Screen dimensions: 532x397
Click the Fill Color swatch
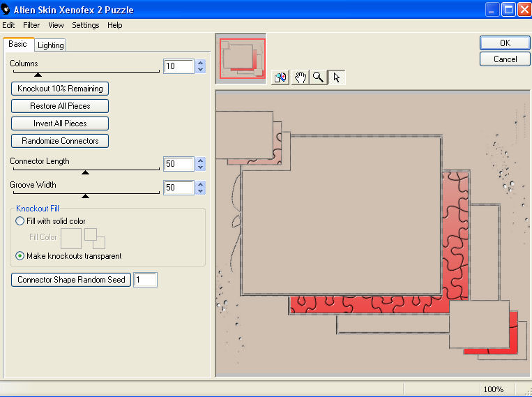[71, 238]
